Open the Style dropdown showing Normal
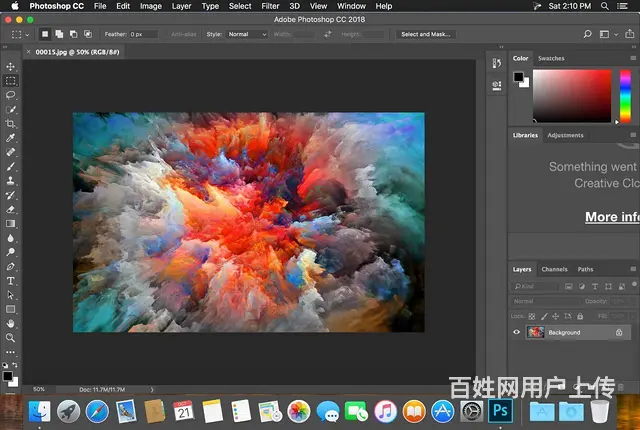 247,34
